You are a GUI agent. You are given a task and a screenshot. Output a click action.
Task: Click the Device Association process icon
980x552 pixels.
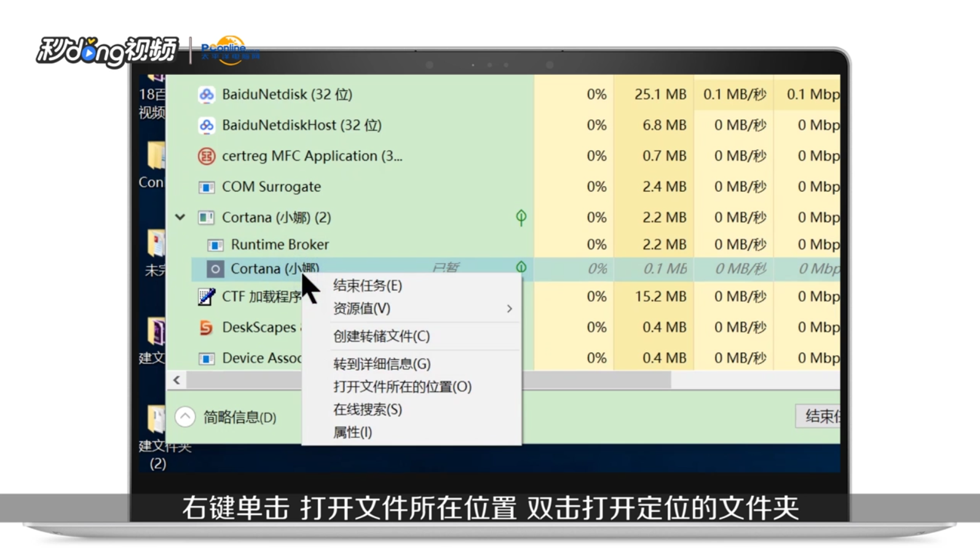point(207,358)
